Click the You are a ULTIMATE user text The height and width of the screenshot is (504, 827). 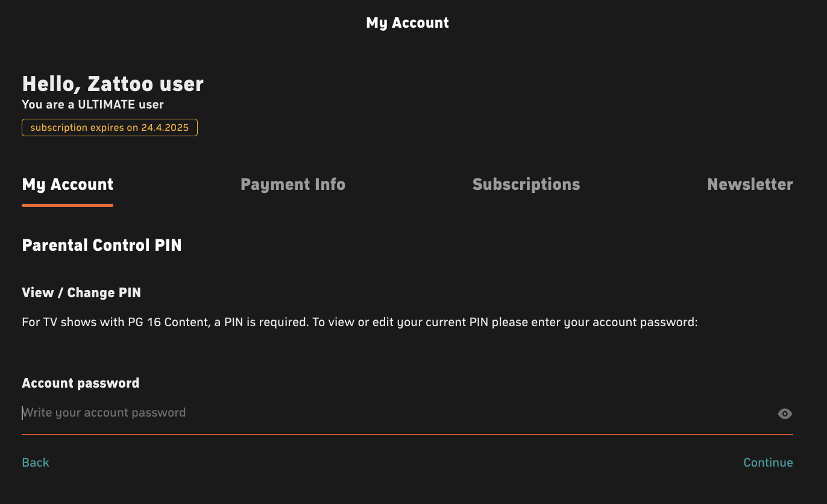coord(93,104)
